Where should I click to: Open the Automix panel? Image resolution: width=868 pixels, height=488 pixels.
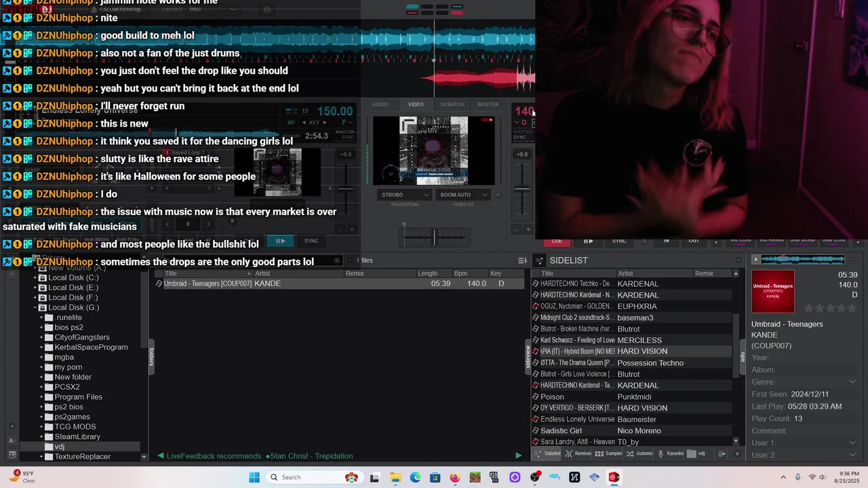click(639, 453)
